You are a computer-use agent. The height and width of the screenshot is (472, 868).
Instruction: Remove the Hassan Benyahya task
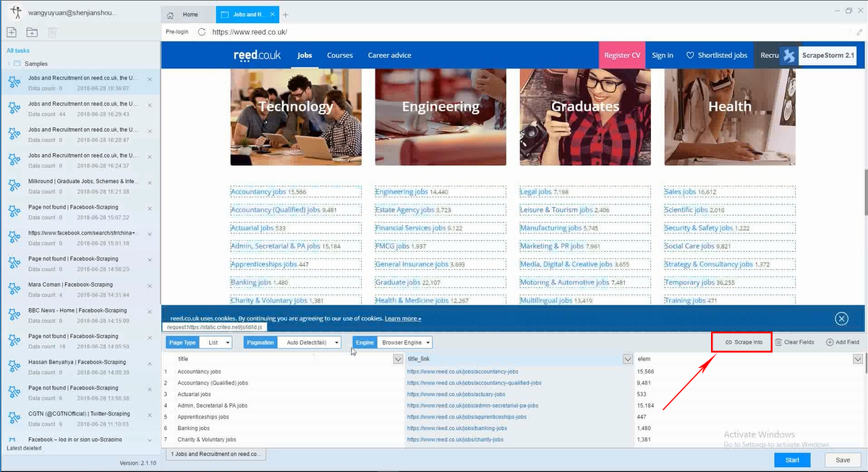[x=150, y=363]
